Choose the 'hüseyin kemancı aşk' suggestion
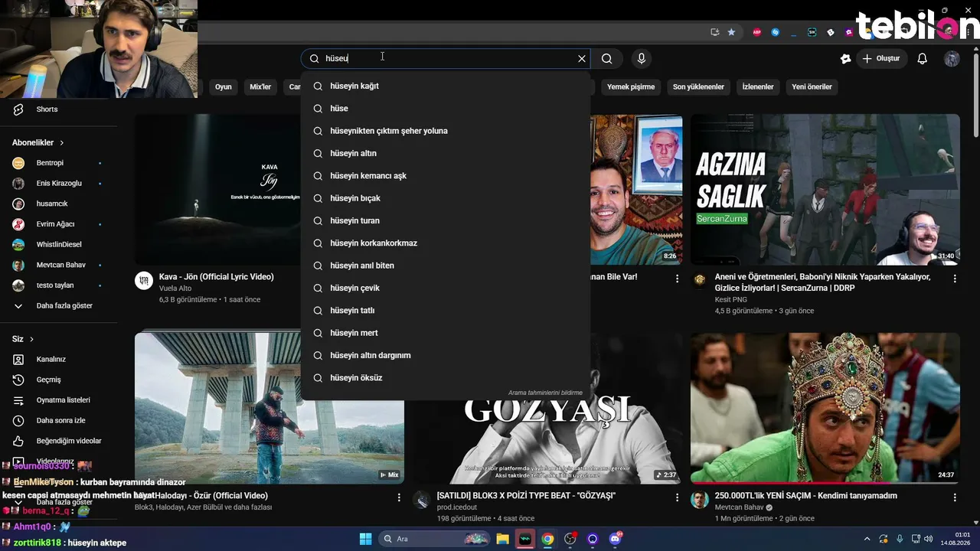The height and width of the screenshot is (551, 980). click(x=446, y=176)
